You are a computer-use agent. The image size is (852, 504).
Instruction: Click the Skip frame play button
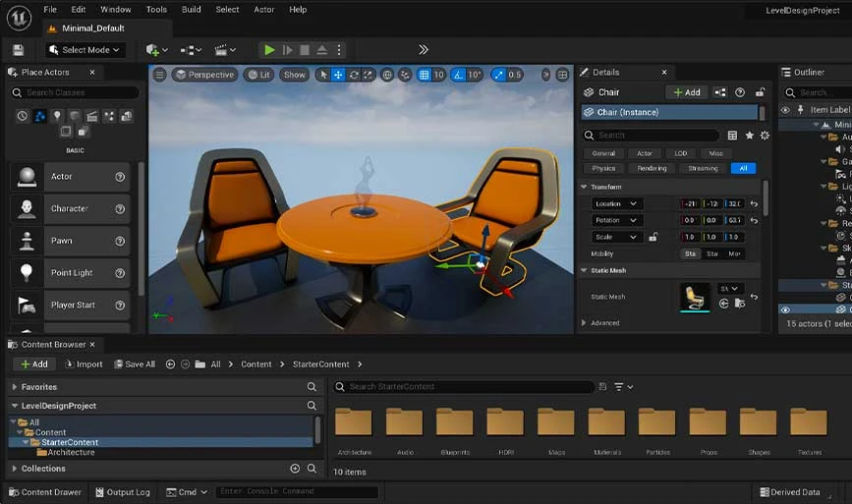click(288, 50)
